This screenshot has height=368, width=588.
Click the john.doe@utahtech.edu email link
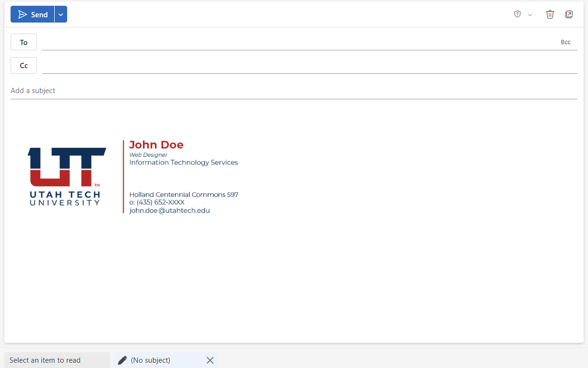[169, 210]
